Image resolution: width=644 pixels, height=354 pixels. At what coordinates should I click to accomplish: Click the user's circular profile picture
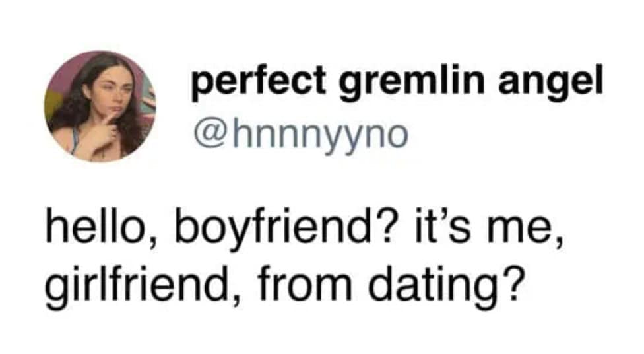100,106
